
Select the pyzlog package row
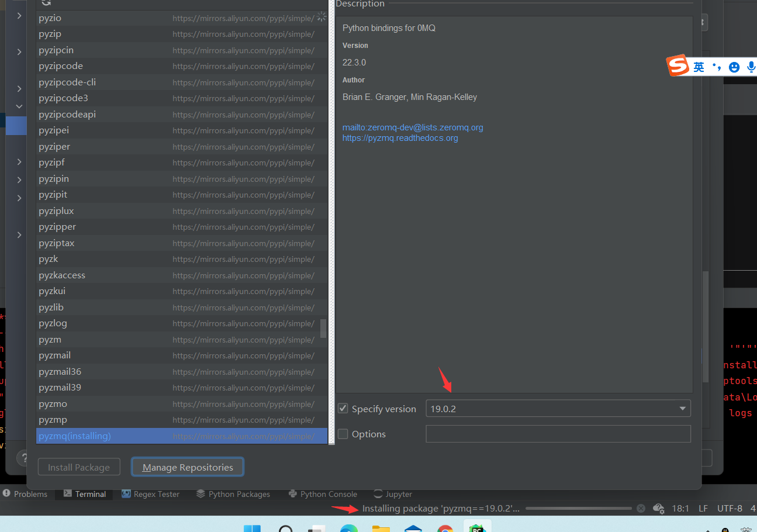click(182, 323)
